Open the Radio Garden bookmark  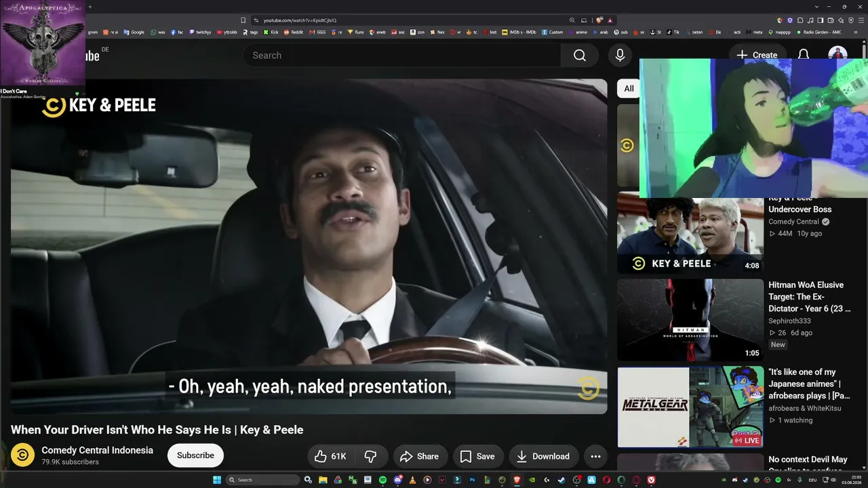818,32
